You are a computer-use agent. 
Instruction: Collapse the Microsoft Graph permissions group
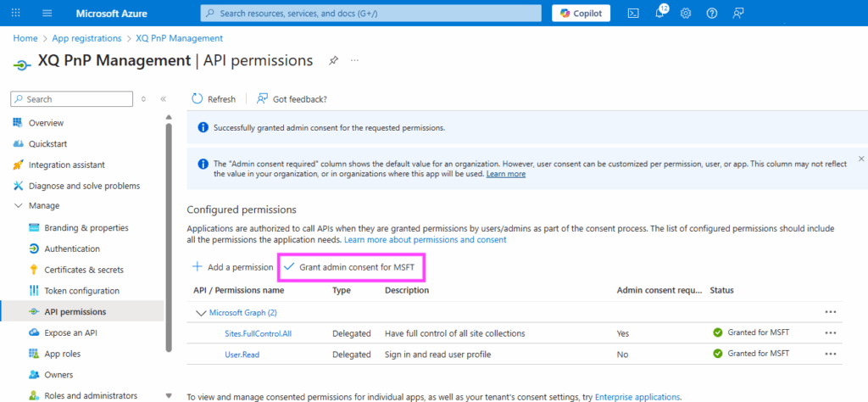[201, 313]
